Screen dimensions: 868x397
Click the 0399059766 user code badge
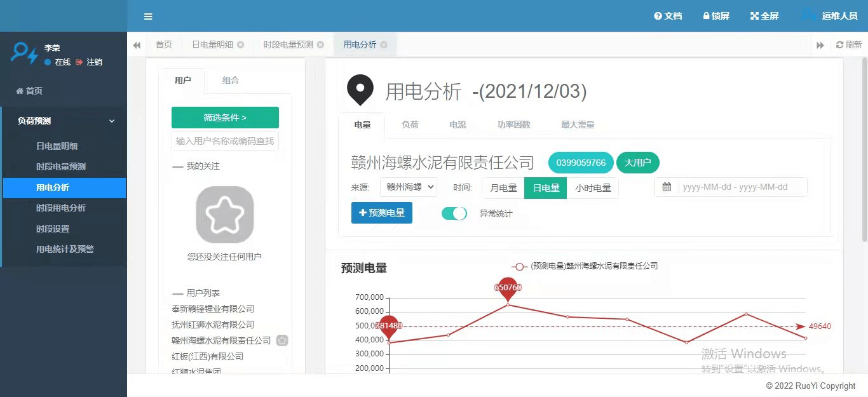[581, 163]
